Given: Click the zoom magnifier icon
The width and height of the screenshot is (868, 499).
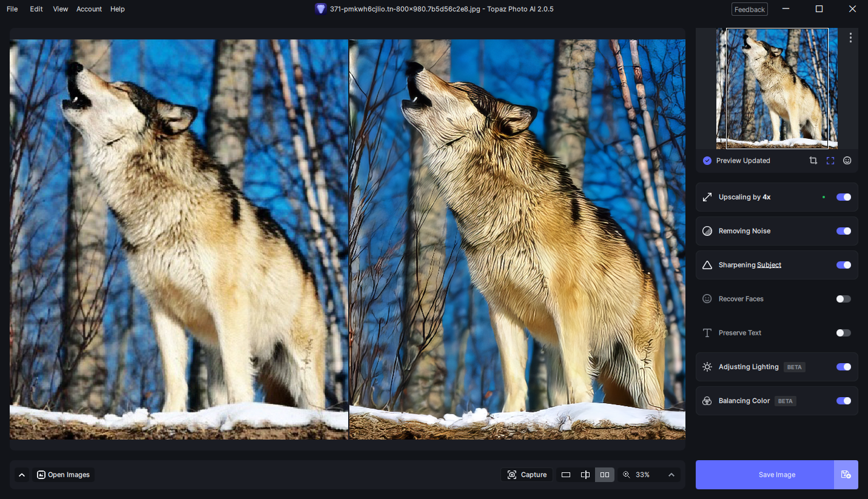Looking at the screenshot, I should point(626,475).
